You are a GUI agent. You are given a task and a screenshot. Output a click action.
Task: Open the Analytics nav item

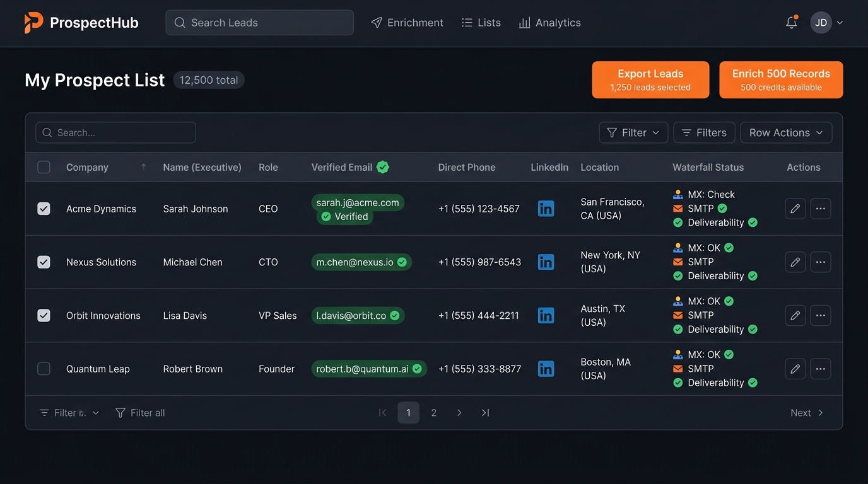pos(549,23)
